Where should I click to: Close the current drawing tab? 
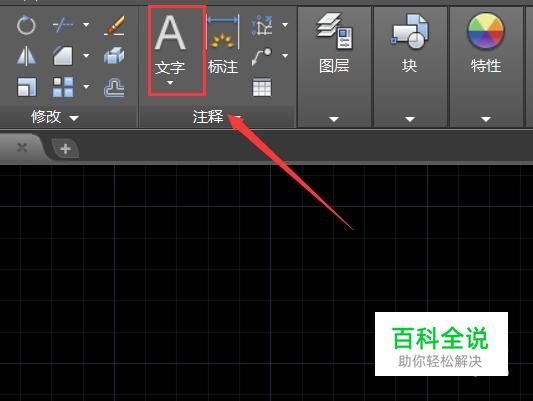(x=22, y=147)
